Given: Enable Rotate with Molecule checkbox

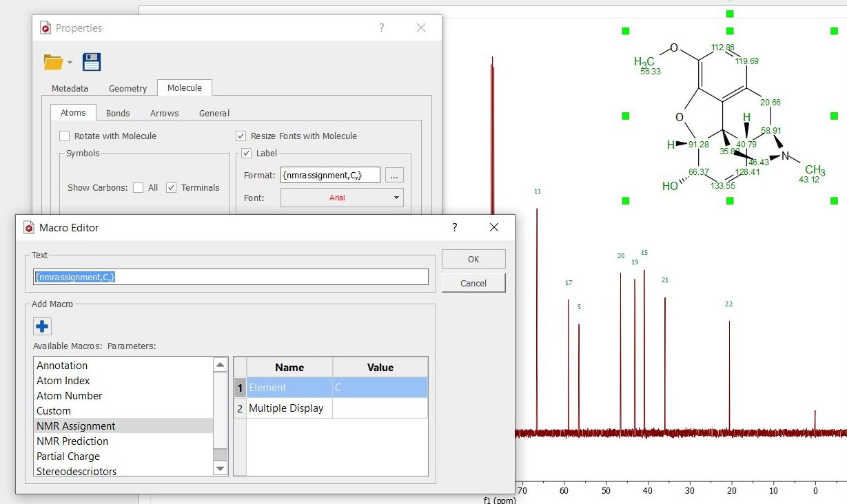Looking at the screenshot, I should 65,136.
